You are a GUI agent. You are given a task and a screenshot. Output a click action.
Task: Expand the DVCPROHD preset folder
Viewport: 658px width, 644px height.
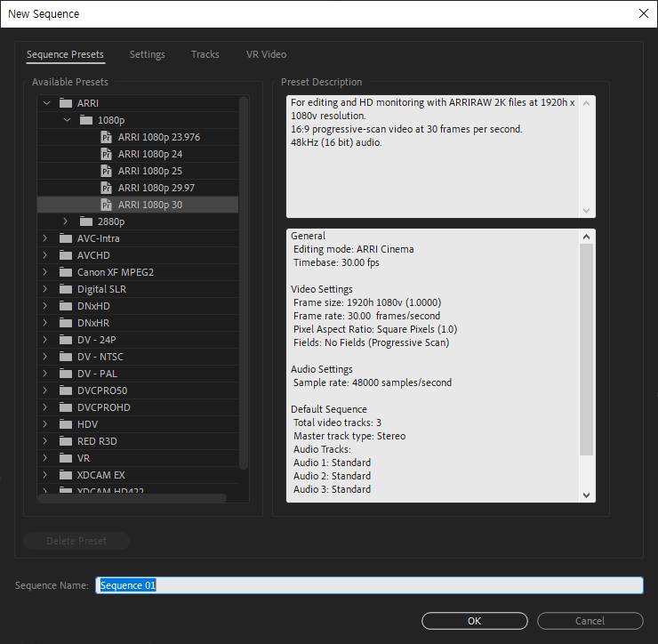point(44,407)
